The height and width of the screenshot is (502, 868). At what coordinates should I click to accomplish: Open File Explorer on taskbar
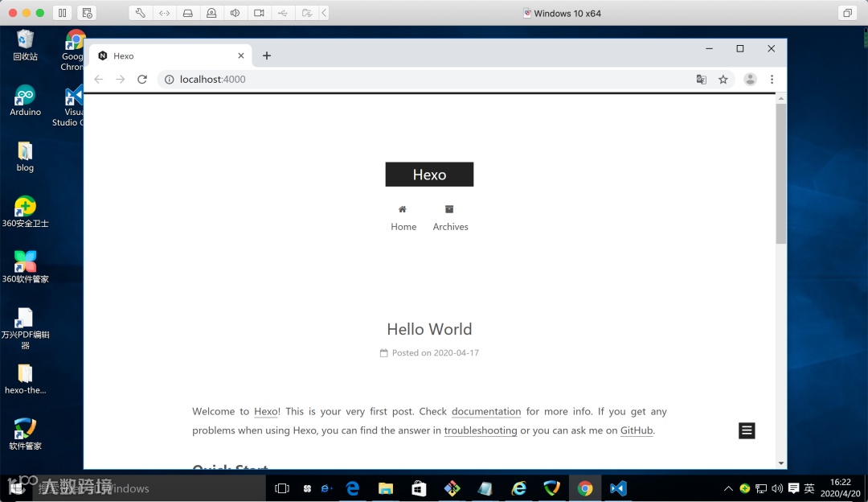[386, 488]
